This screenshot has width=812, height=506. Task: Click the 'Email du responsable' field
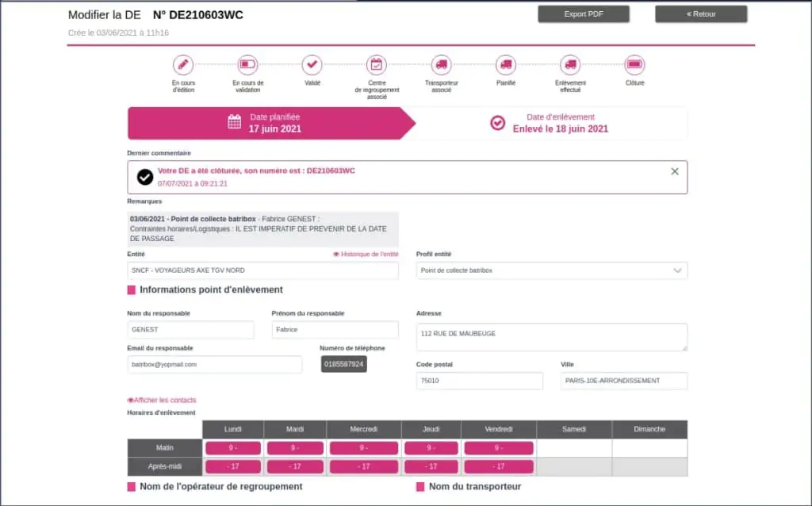(x=214, y=365)
